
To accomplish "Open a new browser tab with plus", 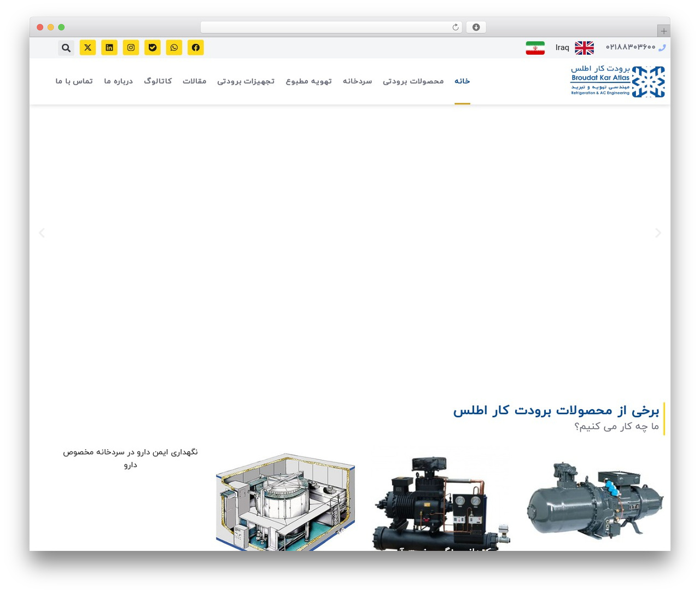I will coord(663,31).
